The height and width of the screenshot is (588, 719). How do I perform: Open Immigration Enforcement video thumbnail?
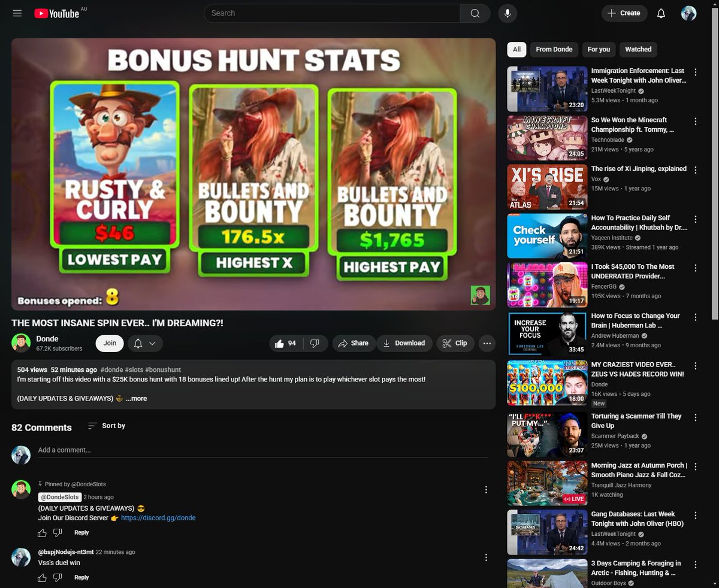(547, 89)
